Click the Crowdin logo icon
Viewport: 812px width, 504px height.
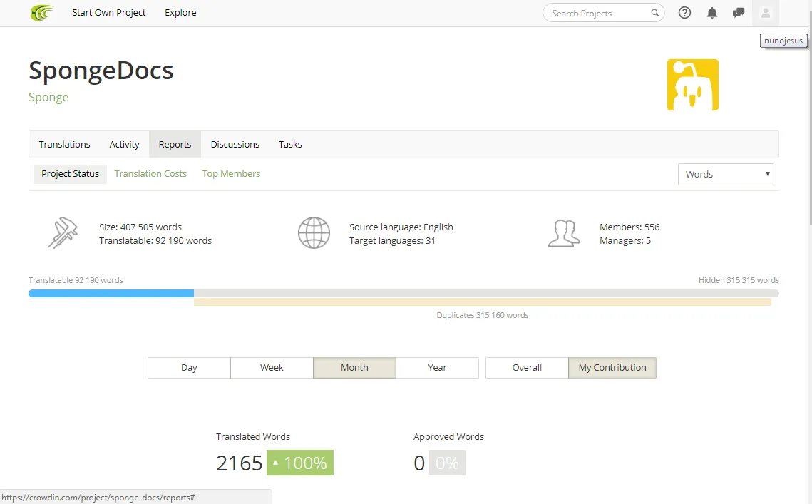(42, 12)
